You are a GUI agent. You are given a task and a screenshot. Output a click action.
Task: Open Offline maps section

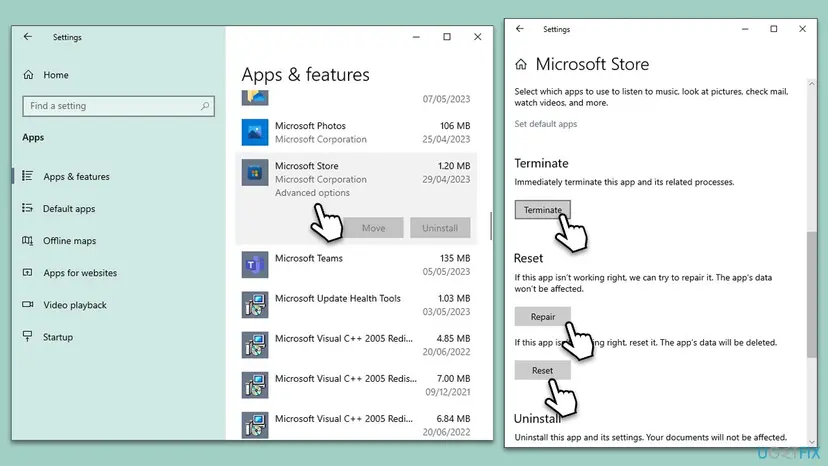point(70,241)
